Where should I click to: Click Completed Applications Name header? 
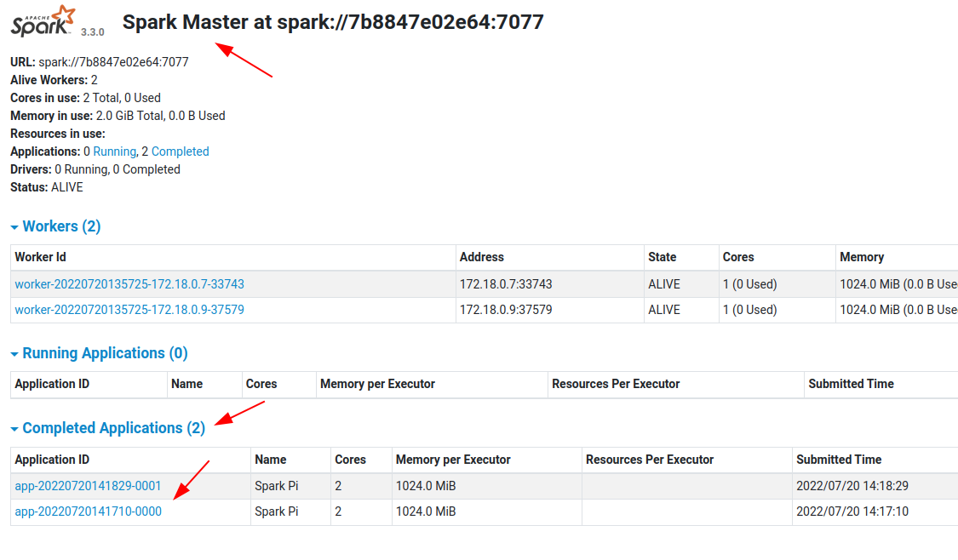coord(271,460)
